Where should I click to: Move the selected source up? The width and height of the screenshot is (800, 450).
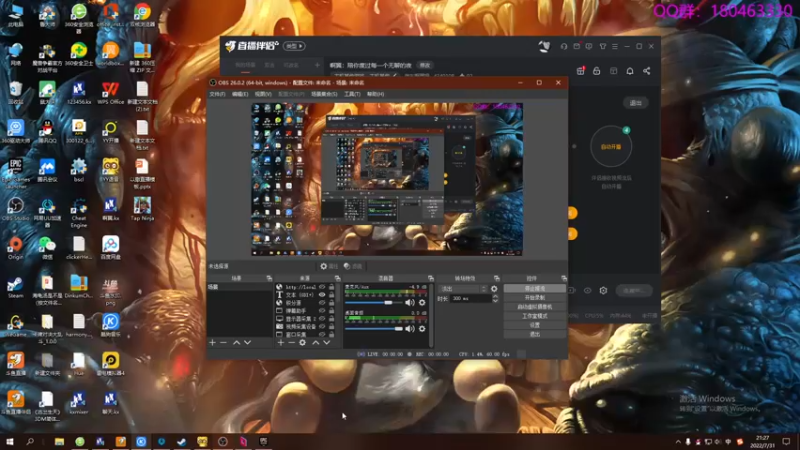(315, 342)
